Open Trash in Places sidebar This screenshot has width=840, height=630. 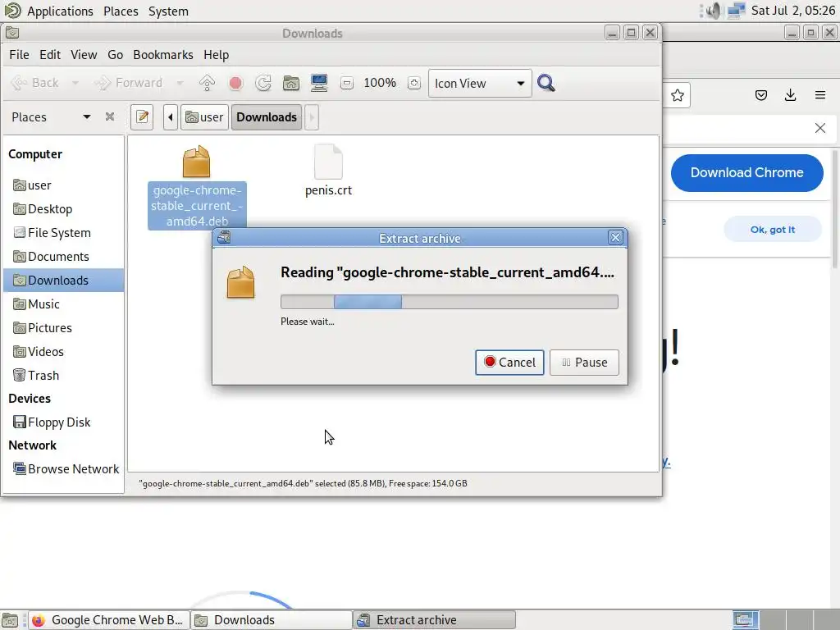(x=63, y=375)
